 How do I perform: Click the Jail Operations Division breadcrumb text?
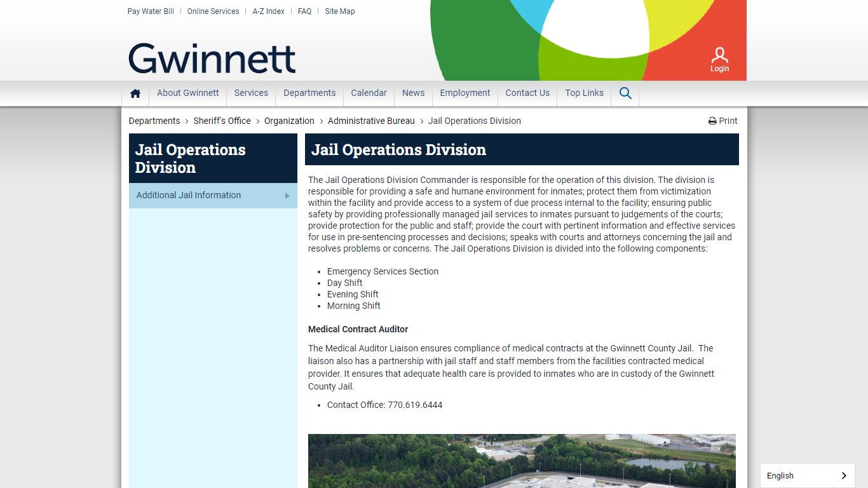click(x=475, y=121)
